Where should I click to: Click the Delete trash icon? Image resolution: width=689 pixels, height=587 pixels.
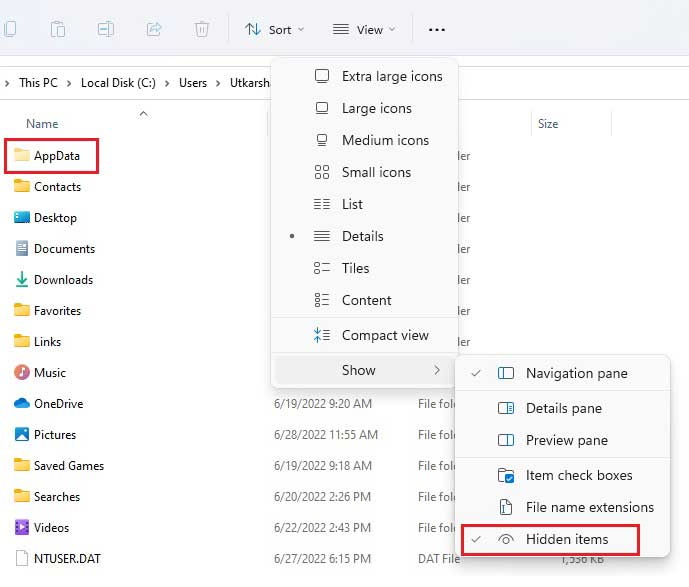coord(201,29)
